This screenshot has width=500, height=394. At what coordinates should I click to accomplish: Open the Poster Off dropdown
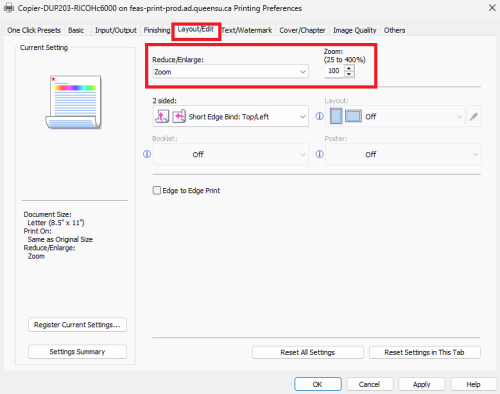pos(403,154)
